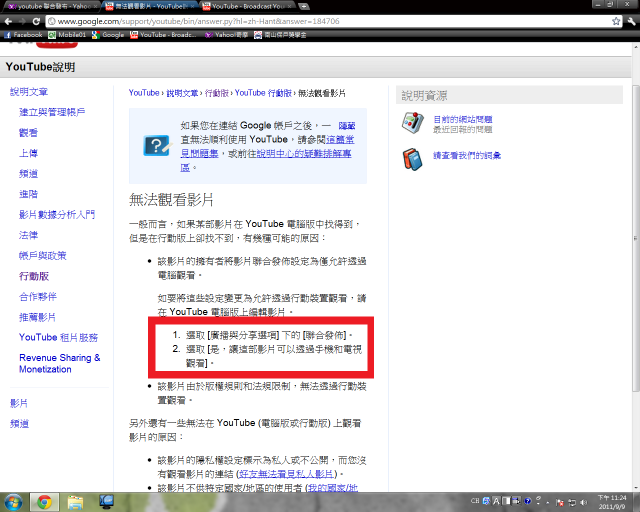
Task: Open the Mobile01 bookmark
Action: (x=67, y=35)
